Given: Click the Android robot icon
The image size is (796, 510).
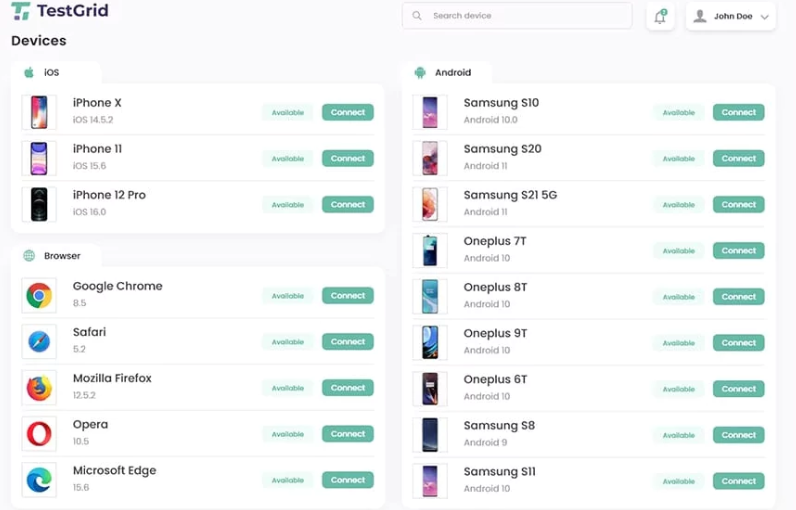Looking at the screenshot, I should pos(420,73).
